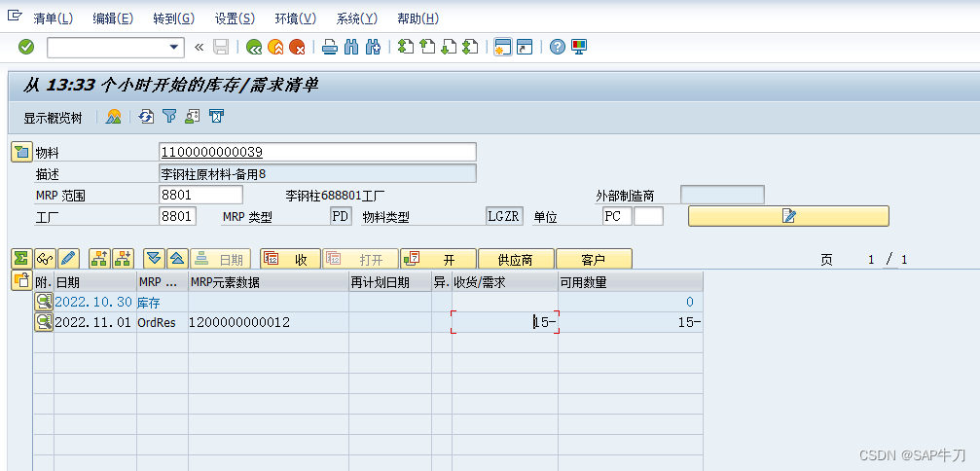Image resolution: width=980 pixels, height=471 pixels.
Task: Click the 收货/需求 column header
Action: [505, 282]
